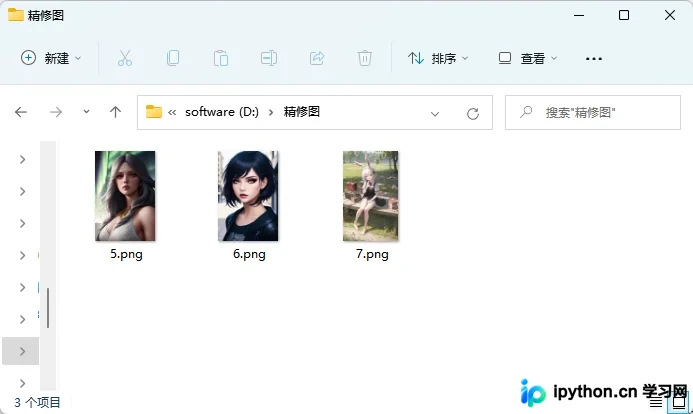
Task: Select the 5.png thumbnail
Action: pos(125,196)
